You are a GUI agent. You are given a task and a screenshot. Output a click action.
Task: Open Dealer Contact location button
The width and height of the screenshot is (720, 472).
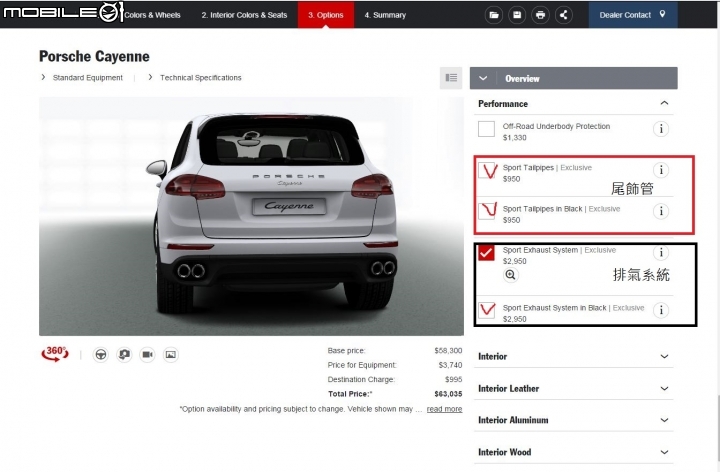(633, 15)
